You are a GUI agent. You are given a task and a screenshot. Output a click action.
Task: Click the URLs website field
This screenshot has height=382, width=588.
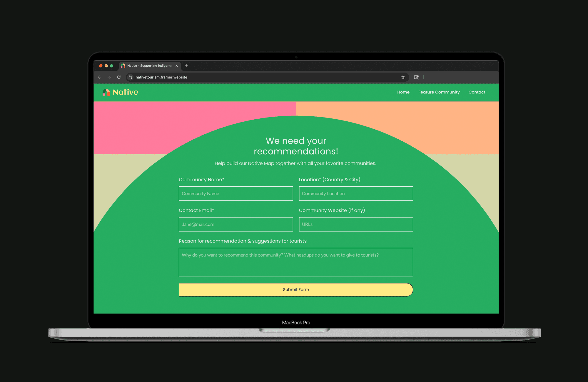tap(356, 224)
